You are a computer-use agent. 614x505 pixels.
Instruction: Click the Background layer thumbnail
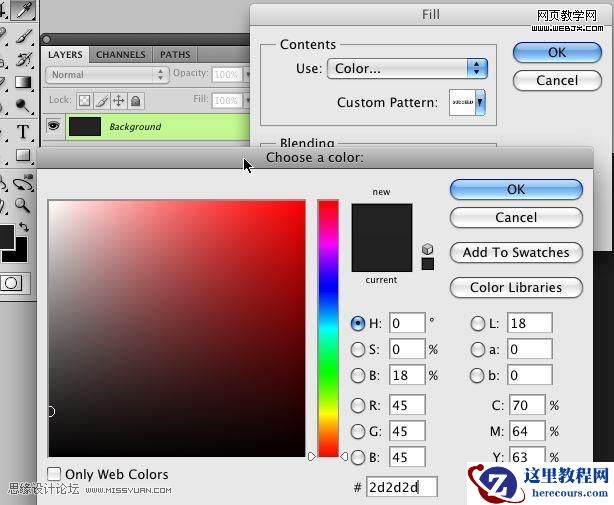[85, 126]
